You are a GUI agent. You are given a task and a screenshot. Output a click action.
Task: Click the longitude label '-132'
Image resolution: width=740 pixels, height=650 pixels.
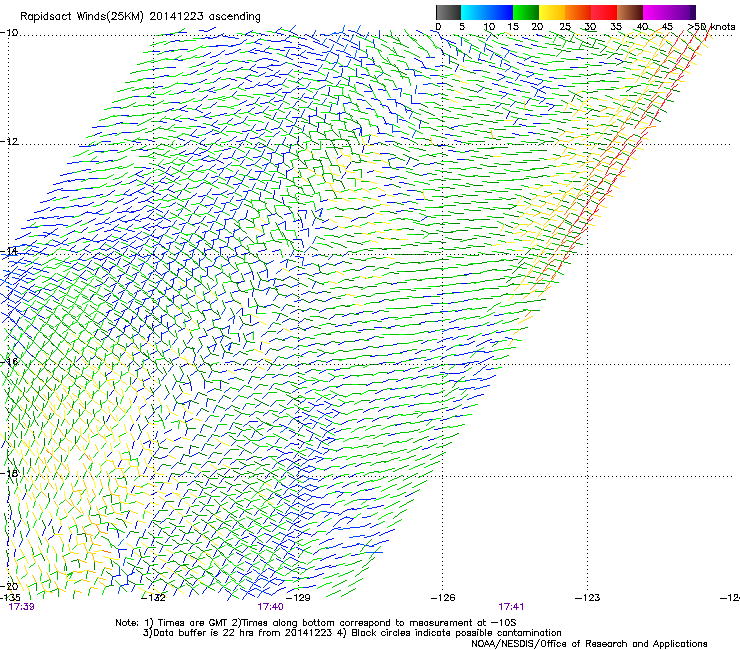coord(154,598)
